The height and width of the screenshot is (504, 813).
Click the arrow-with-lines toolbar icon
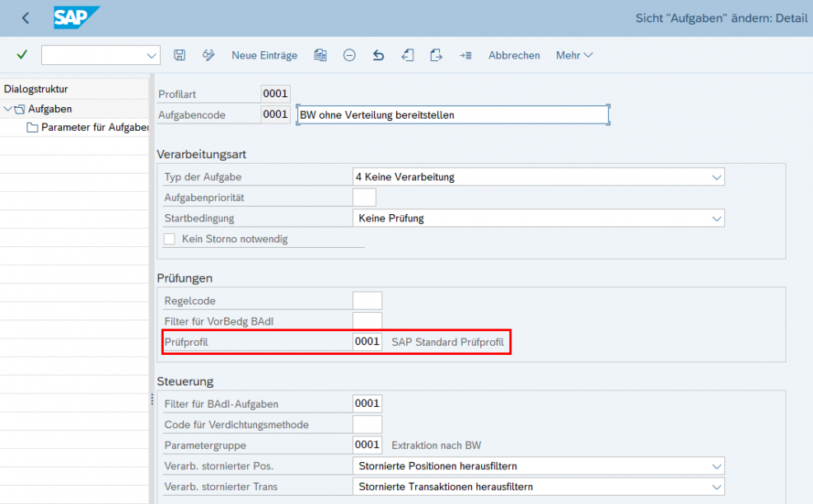(x=465, y=55)
